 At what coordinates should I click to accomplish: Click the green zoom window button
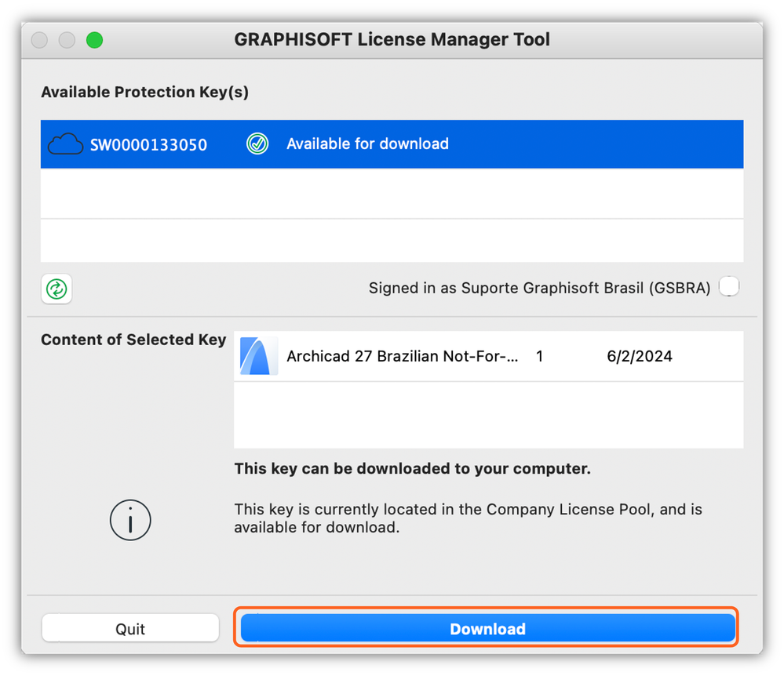94,39
